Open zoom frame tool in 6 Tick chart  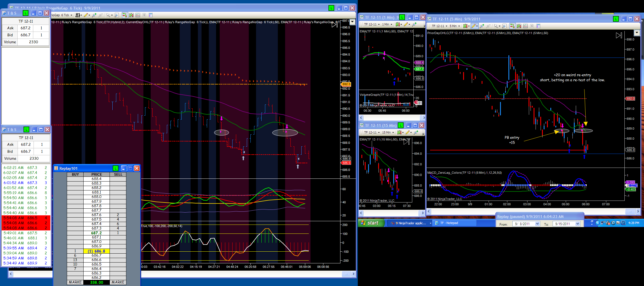point(117,15)
